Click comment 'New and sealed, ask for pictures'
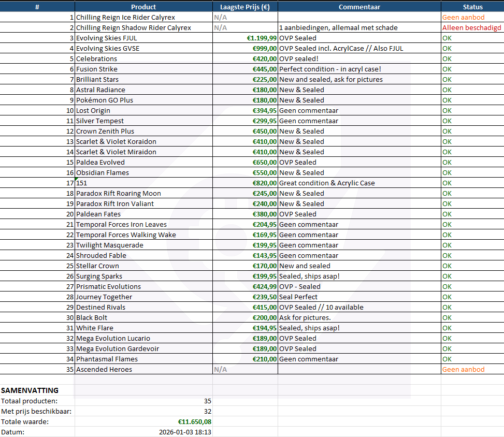Screen dimensions: 504x437 [x=359, y=79]
